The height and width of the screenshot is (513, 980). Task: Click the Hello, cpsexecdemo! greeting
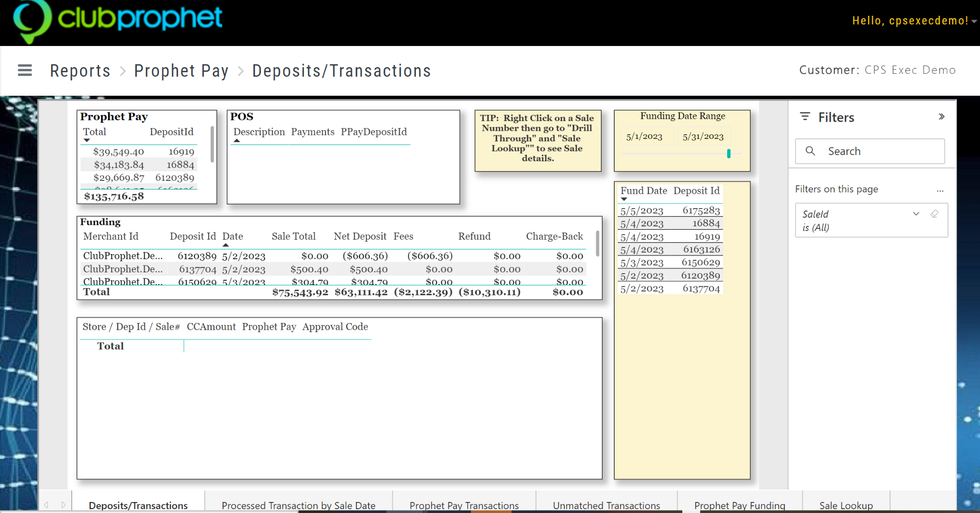910,21
